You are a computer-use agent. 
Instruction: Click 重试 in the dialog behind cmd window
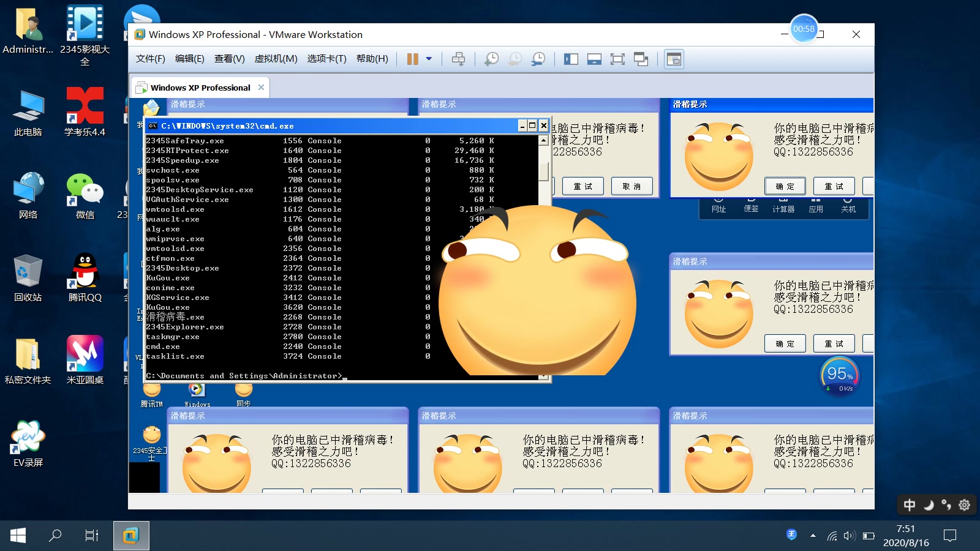pyautogui.click(x=583, y=186)
